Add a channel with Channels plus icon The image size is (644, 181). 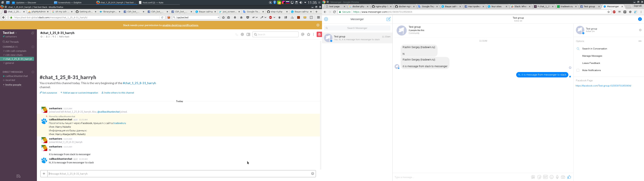(33, 47)
